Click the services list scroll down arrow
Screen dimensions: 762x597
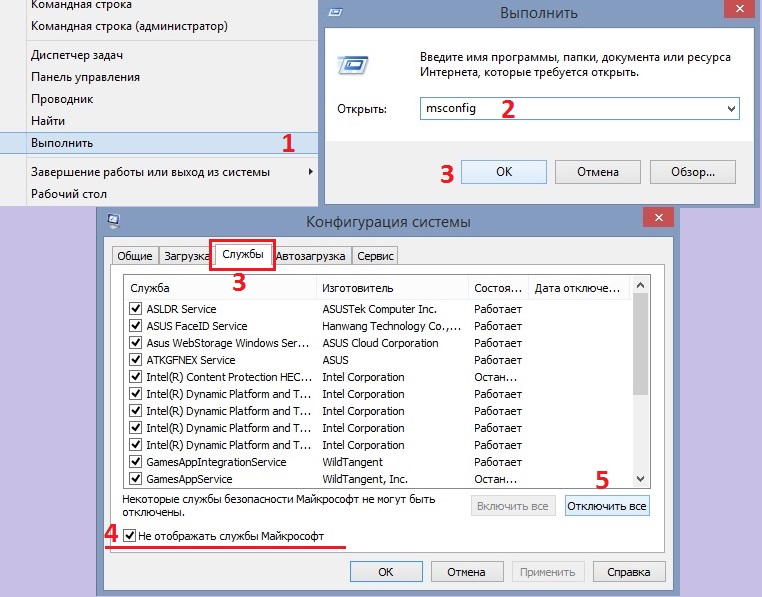(641, 479)
